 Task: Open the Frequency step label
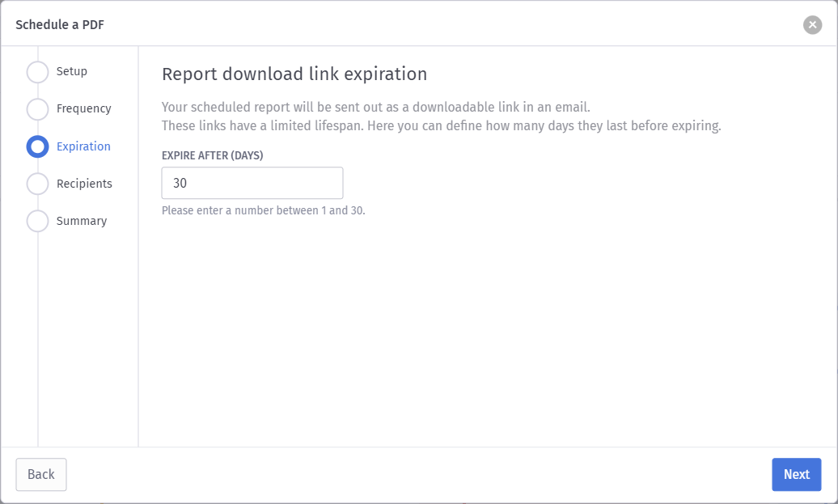pyautogui.click(x=84, y=108)
